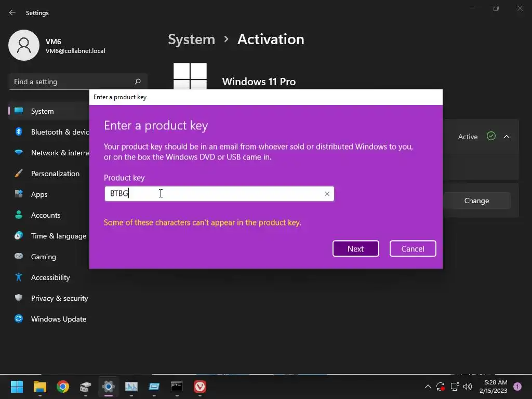Open the Windows Start menu
Image resolution: width=532 pixels, height=399 pixels.
pos(17,387)
